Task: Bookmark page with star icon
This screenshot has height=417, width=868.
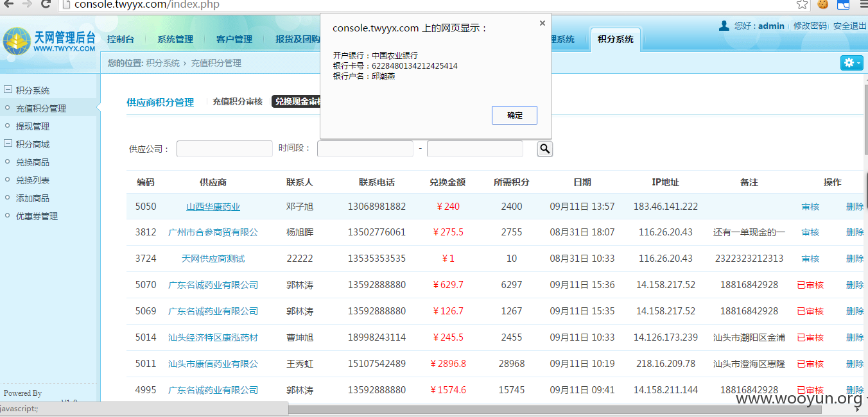Action: point(802,4)
